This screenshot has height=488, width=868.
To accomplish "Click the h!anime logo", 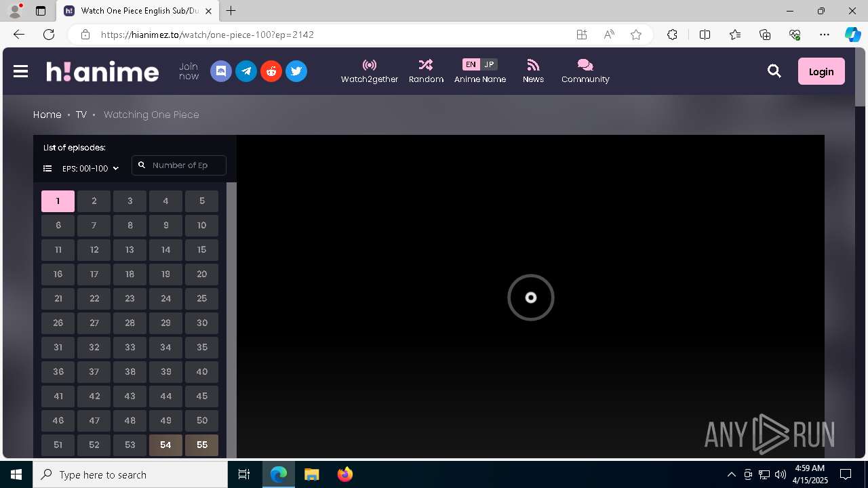I will coord(102,71).
